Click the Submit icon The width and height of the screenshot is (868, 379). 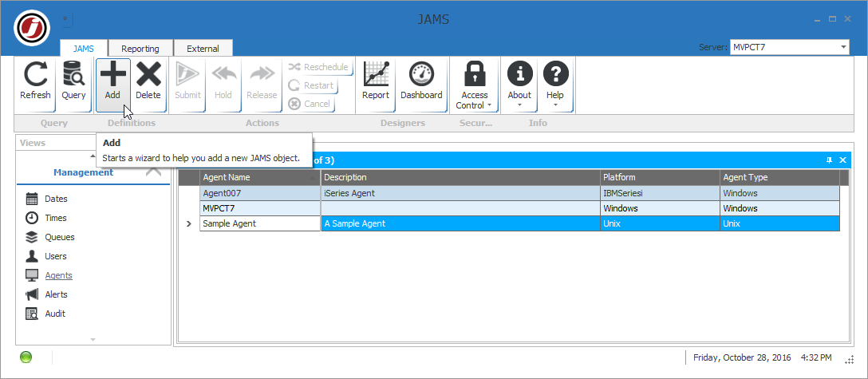pyautogui.click(x=187, y=74)
